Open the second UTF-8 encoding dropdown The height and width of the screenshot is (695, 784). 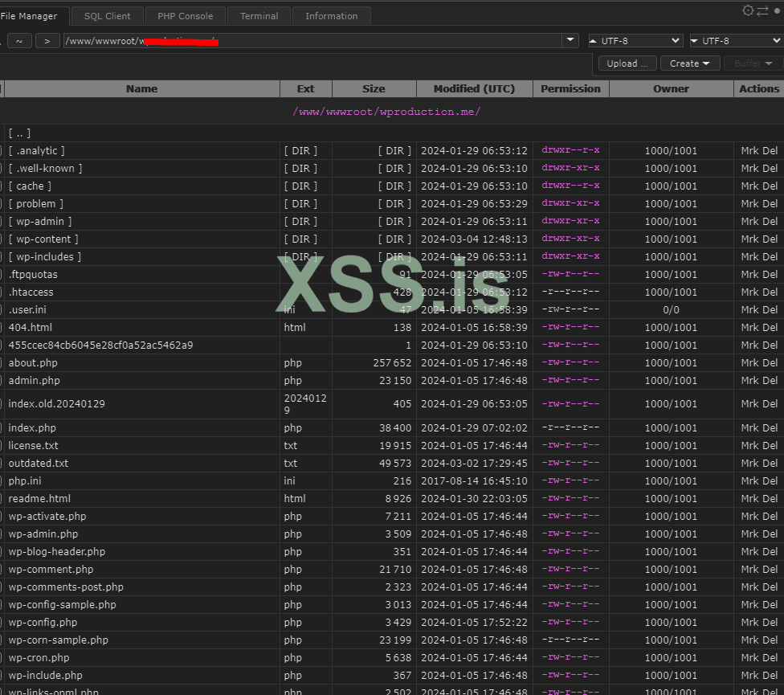(x=735, y=40)
